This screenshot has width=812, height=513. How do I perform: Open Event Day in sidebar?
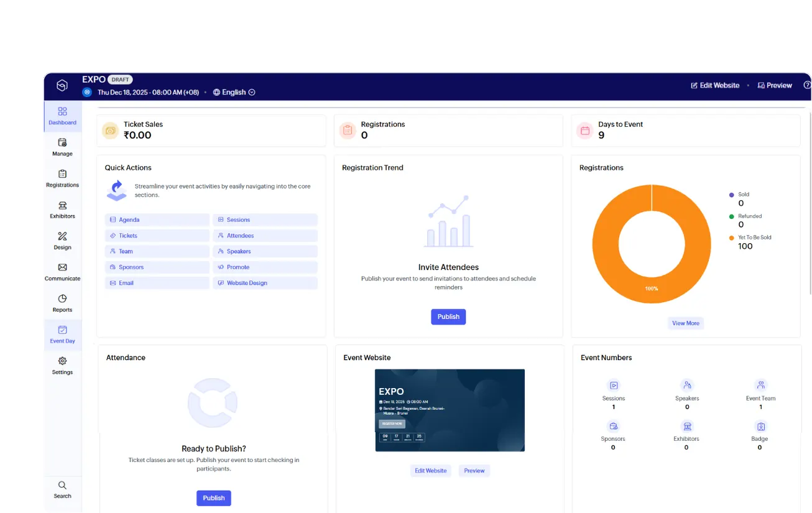tap(62, 335)
